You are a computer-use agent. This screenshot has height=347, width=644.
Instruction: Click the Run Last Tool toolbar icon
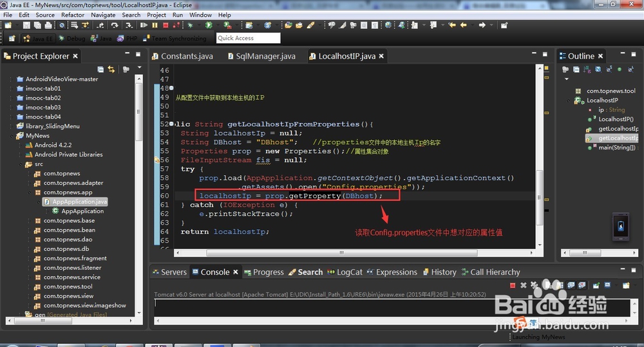point(227,26)
